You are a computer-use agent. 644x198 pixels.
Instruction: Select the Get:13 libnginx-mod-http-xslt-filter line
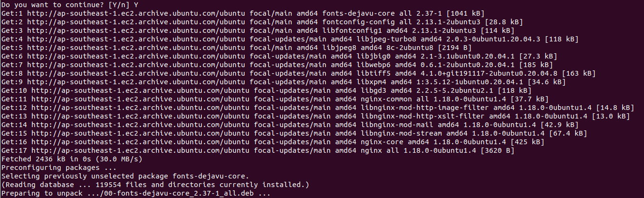click(x=316, y=116)
